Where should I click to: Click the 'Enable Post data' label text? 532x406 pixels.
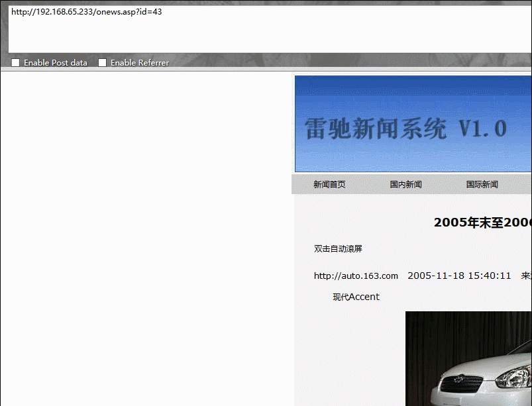56,63
